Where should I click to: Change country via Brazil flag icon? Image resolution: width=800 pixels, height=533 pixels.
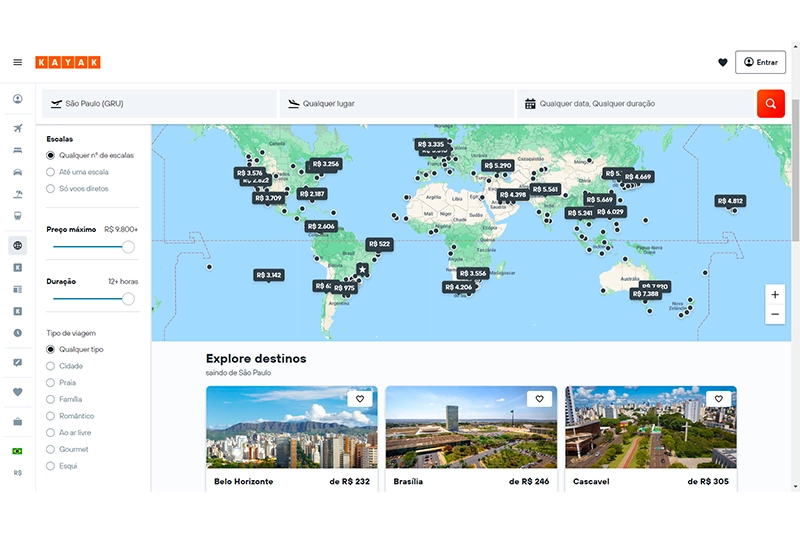18,451
